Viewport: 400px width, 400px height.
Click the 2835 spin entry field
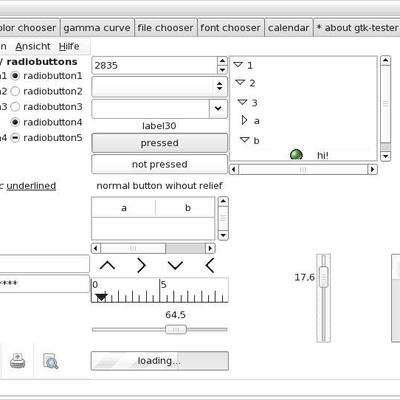[x=155, y=65]
